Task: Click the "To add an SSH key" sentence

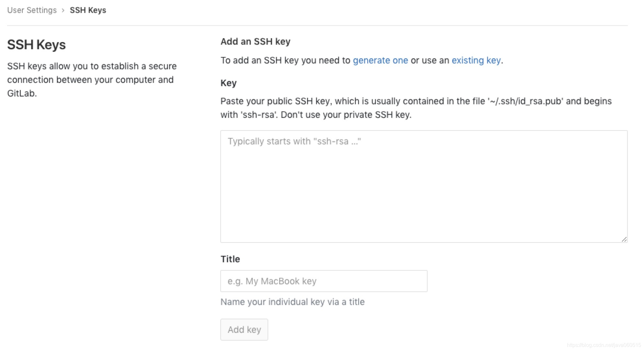Action: 285,61
